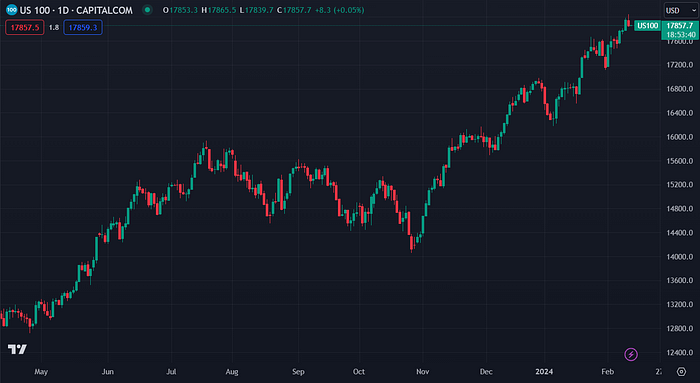Click the US100 price line label
This screenshot has width=700, height=383.
coord(647,25)
